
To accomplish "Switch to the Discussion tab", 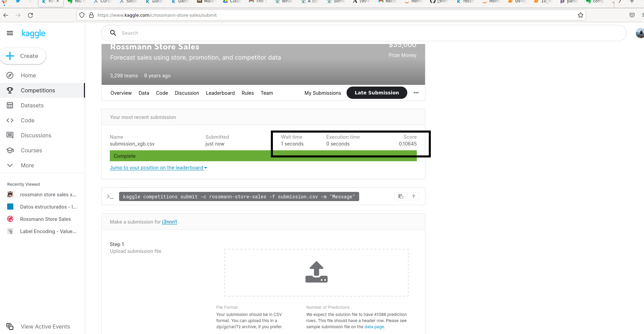I will pyautogui.click(x=187, y=93).
